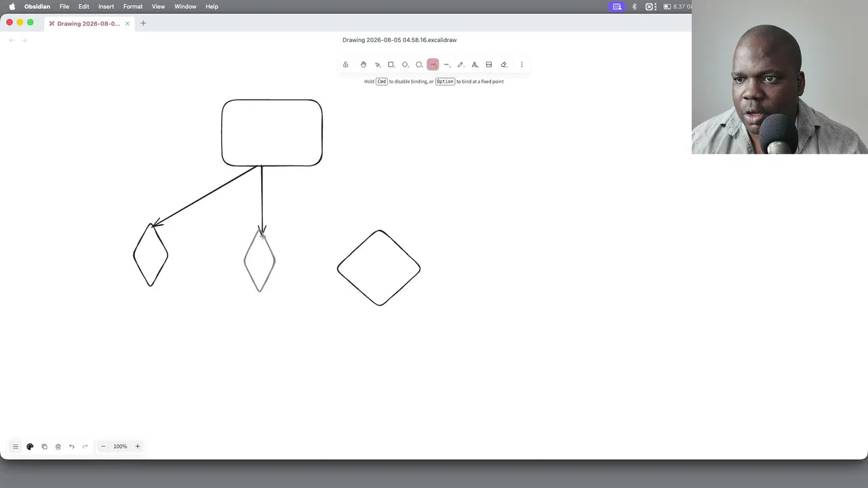Navigate forward with the right arrow
This screenshot has width=868, height=488.
pyautogui.click(x=24, y=40)
